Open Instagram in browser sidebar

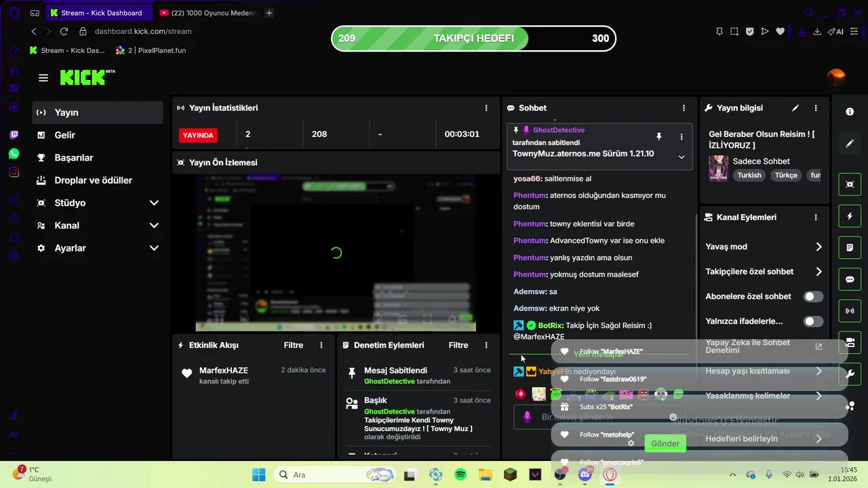[14, 172]
